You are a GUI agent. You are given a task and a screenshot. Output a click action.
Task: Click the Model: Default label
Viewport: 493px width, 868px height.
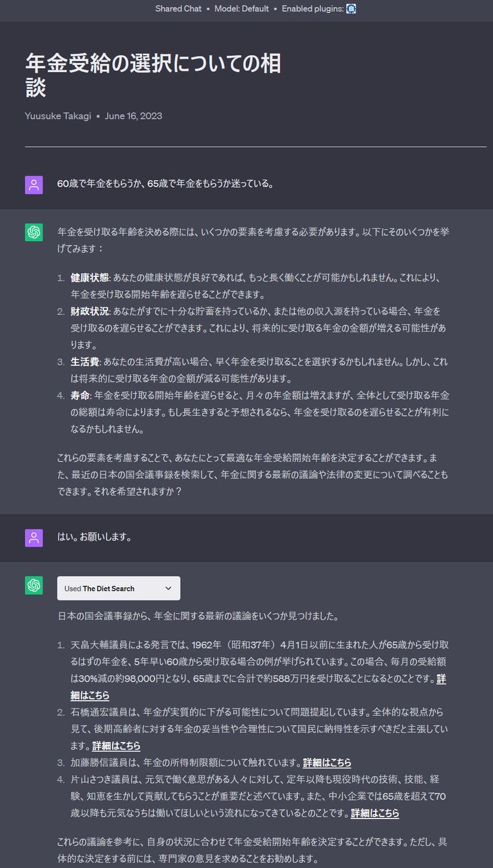click(x=242, y=9)
